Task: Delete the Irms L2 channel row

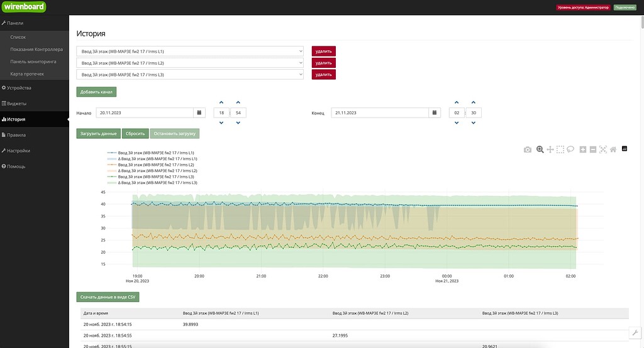Action: [x=324, y=63]
